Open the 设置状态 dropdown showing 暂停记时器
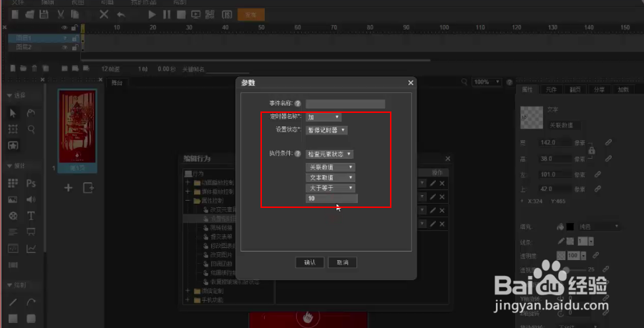Viewport: 644px width, 328px height. point(327,130)
